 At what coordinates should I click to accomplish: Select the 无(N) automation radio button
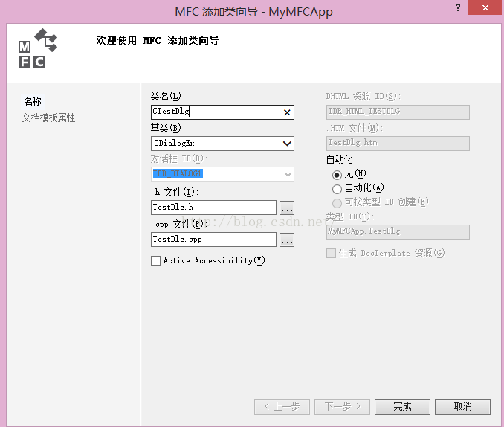click(337, 175)
